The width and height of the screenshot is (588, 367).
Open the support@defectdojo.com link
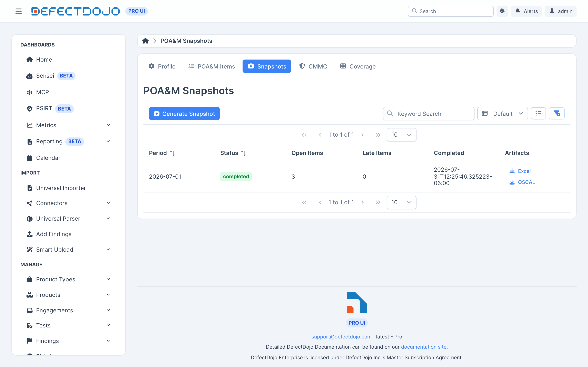coord(341,336)
